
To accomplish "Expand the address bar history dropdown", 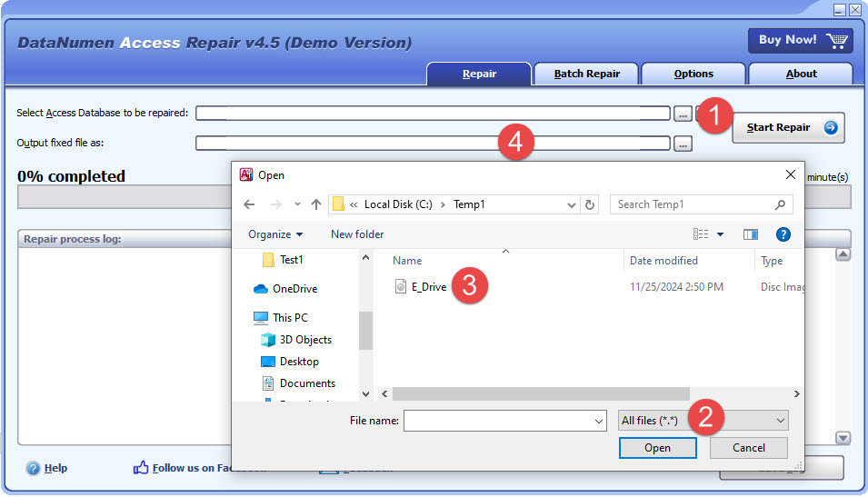I will coord(572,204).
